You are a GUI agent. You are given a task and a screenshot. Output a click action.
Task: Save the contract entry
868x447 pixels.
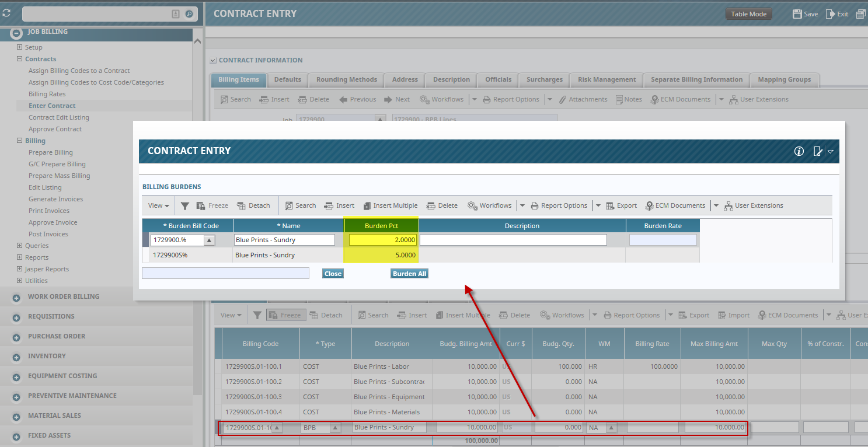click(x=804, y=13)
